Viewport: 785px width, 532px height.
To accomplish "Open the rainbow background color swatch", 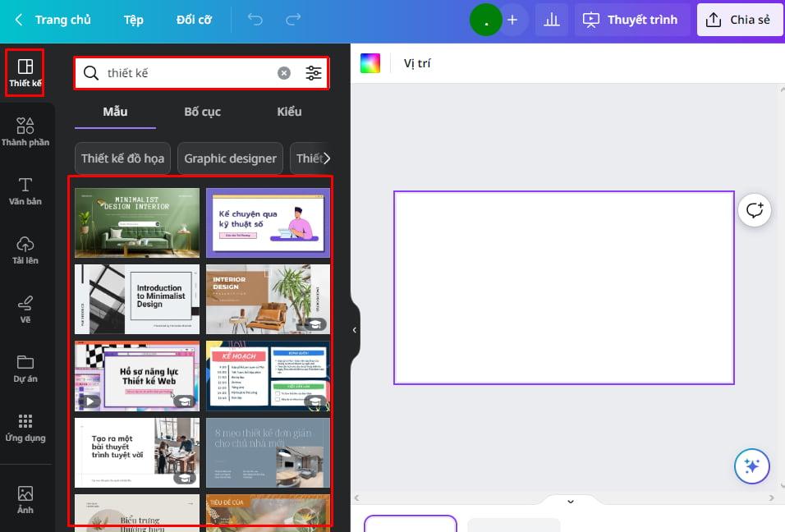I will 370,62.
